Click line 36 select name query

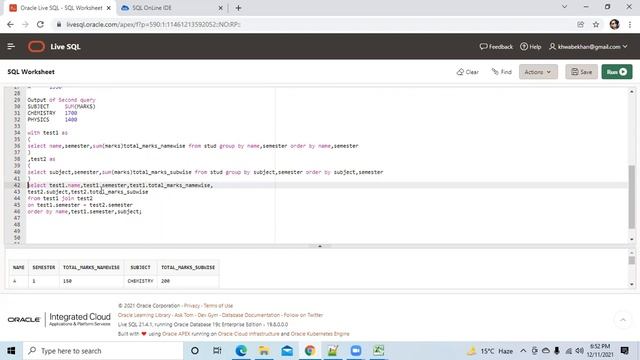pyautogui.click(x=193, y=146)
